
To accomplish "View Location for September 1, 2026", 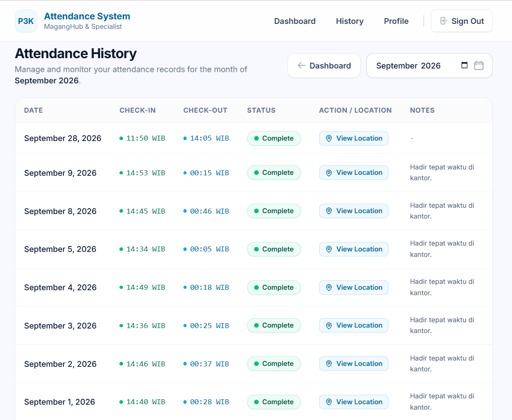I will 354,402.
